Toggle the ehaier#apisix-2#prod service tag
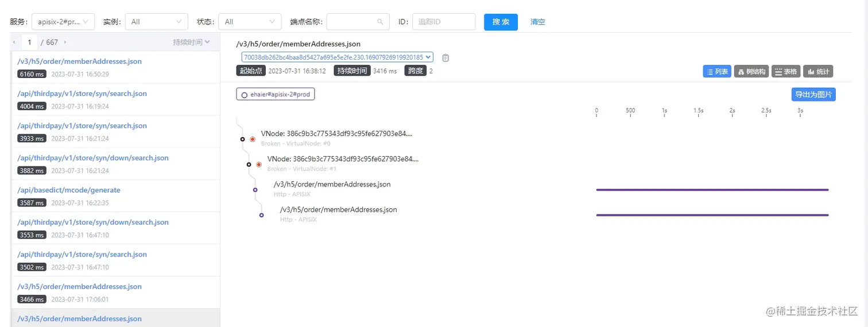Screen dimensions: 868x327 click(x=276, y=95)
